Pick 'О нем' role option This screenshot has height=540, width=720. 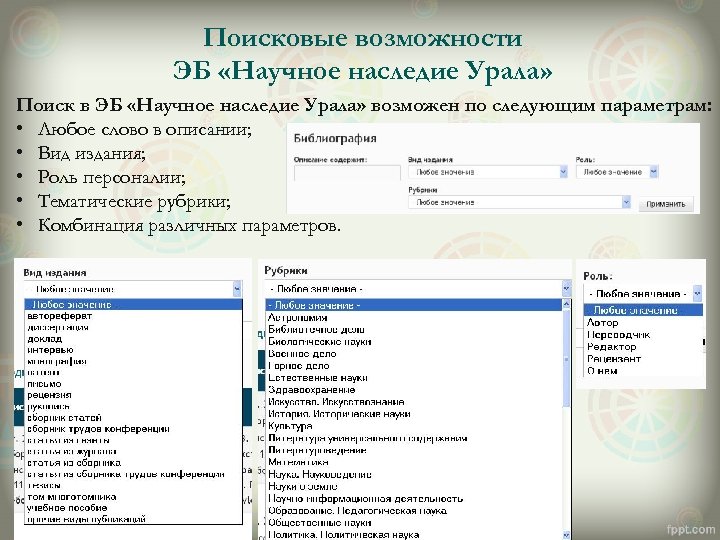643,371
